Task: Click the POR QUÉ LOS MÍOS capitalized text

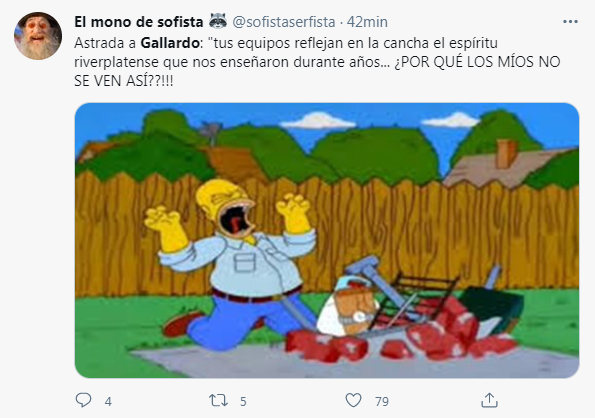Action: tap(459, 62)
